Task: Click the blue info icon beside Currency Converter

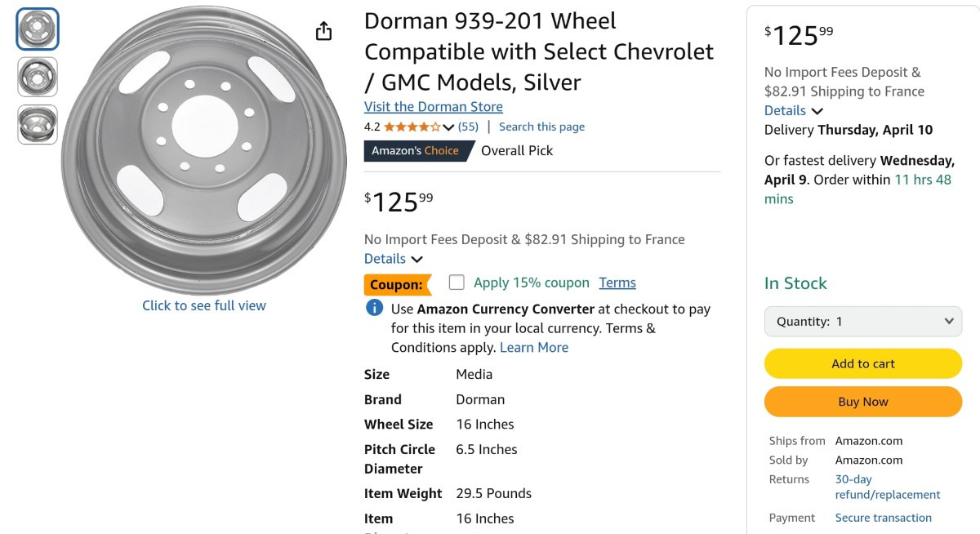Action: tap(374, 308)
